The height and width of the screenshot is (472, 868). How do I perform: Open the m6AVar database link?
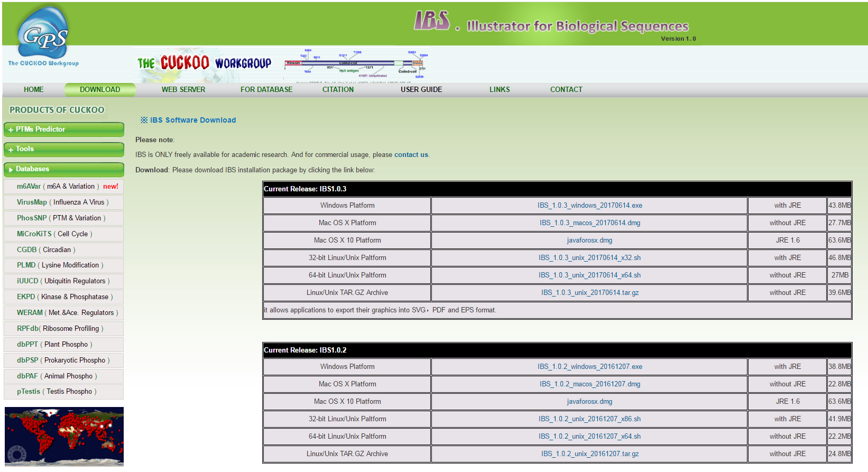click(29, 187)
